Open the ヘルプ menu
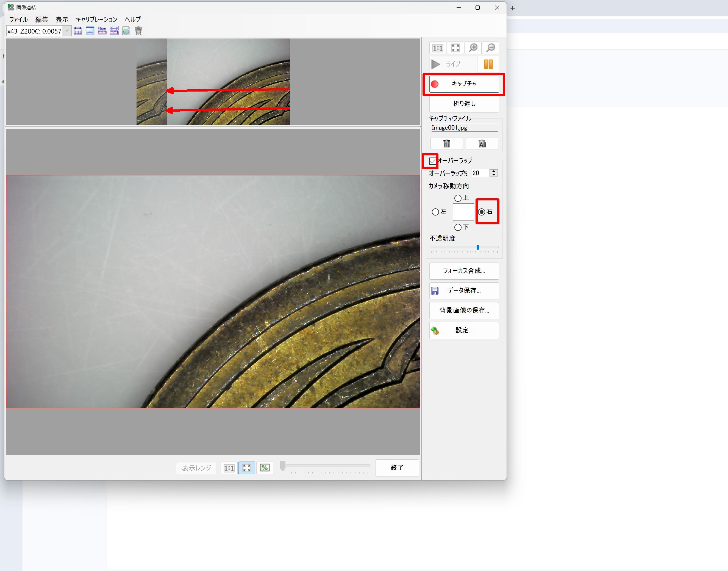The width and height of the screenshot is (728, 571). 133,20
